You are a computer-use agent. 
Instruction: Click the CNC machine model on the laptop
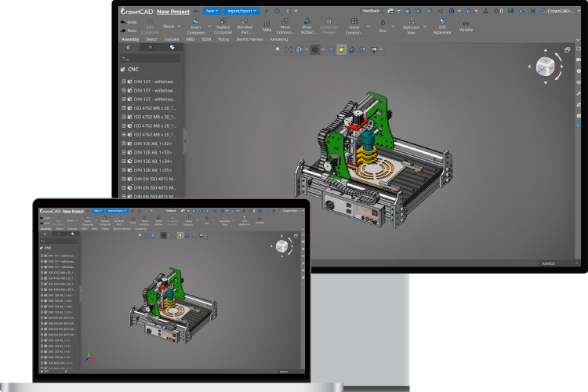[x=173, y=305]
